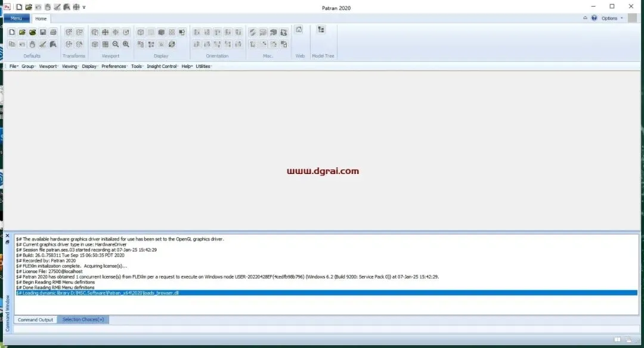Click the 'Build: 26.0.758311' line

click(70, 255)
